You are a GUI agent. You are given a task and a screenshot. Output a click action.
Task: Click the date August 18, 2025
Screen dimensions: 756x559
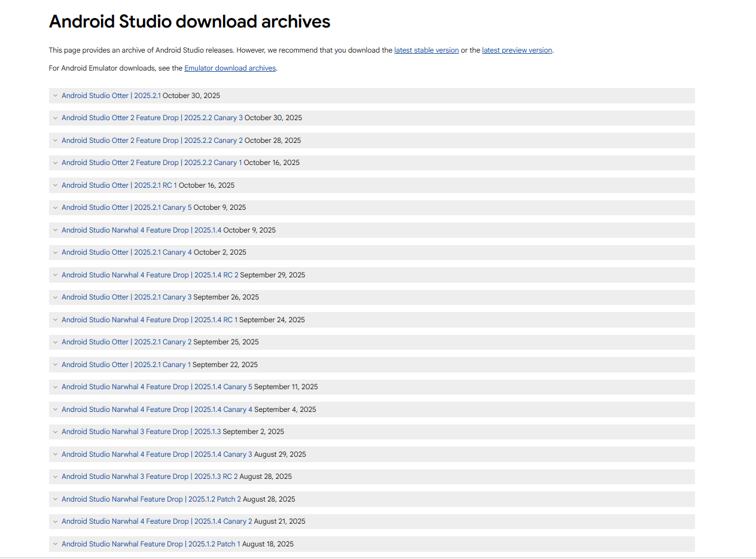[268, 544]
